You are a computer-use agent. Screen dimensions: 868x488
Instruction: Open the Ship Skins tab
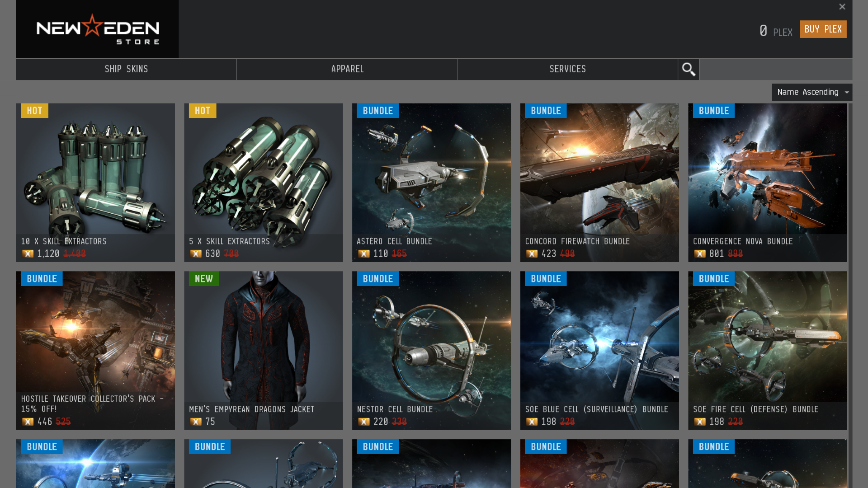[126, 70]
